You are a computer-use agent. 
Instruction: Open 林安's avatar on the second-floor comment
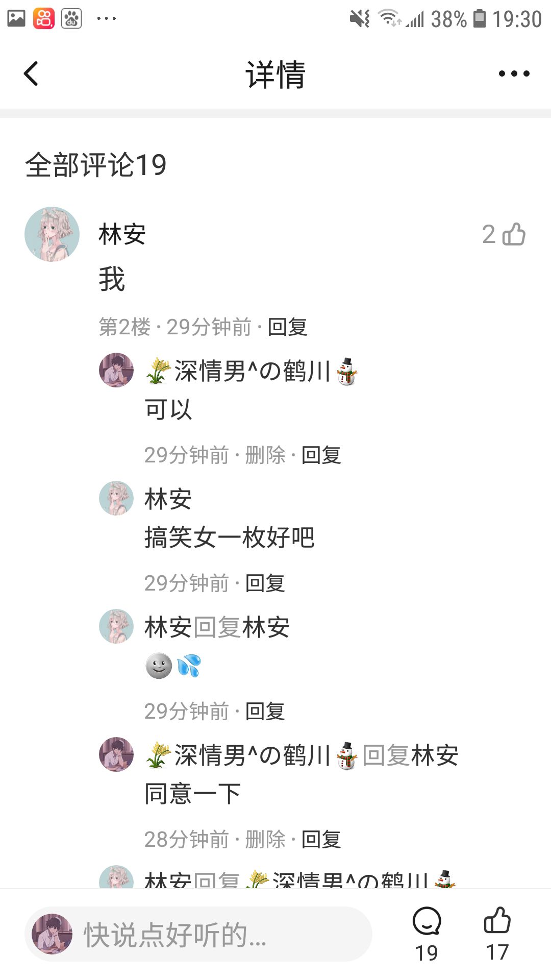(52, 234)
